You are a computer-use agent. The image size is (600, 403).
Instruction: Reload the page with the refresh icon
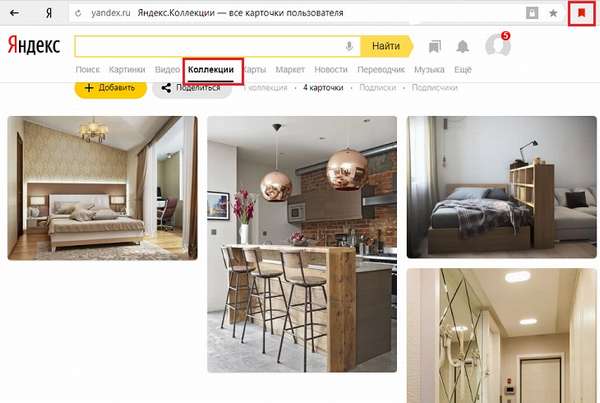(78, 13)
